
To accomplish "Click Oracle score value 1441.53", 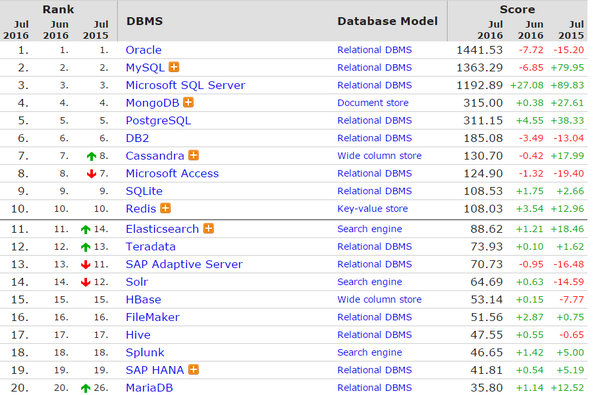I will click(479, 50).
